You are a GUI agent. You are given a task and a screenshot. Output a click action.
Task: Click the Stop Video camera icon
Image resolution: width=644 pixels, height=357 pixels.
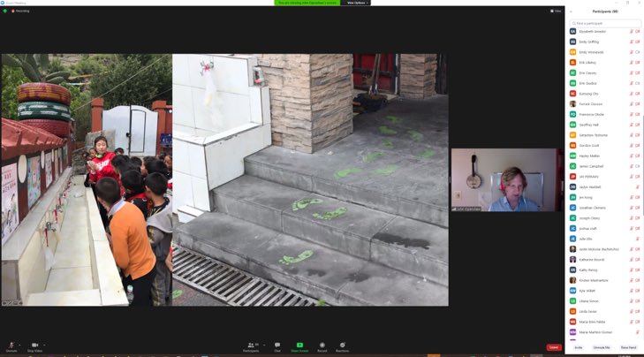pos(35,346)
